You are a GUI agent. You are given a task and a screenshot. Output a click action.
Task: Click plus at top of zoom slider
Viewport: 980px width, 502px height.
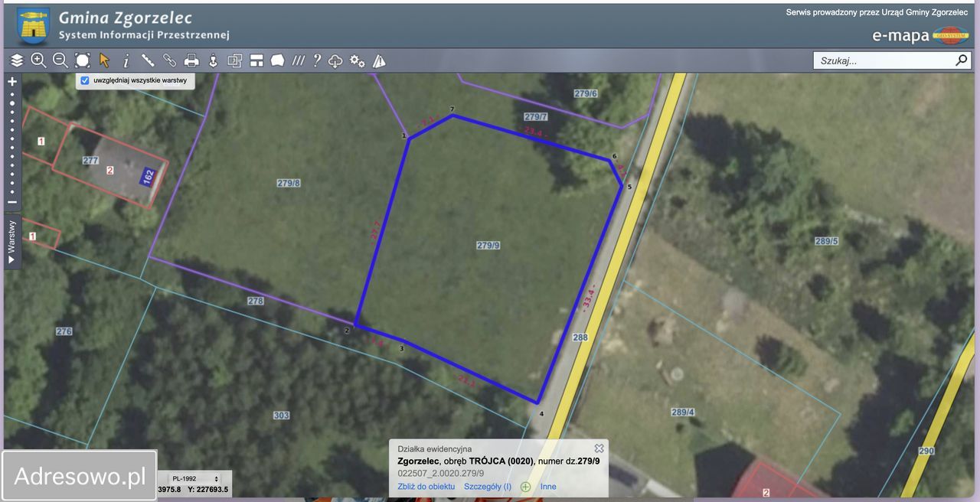pyautogui.click(x=12, y=81)
